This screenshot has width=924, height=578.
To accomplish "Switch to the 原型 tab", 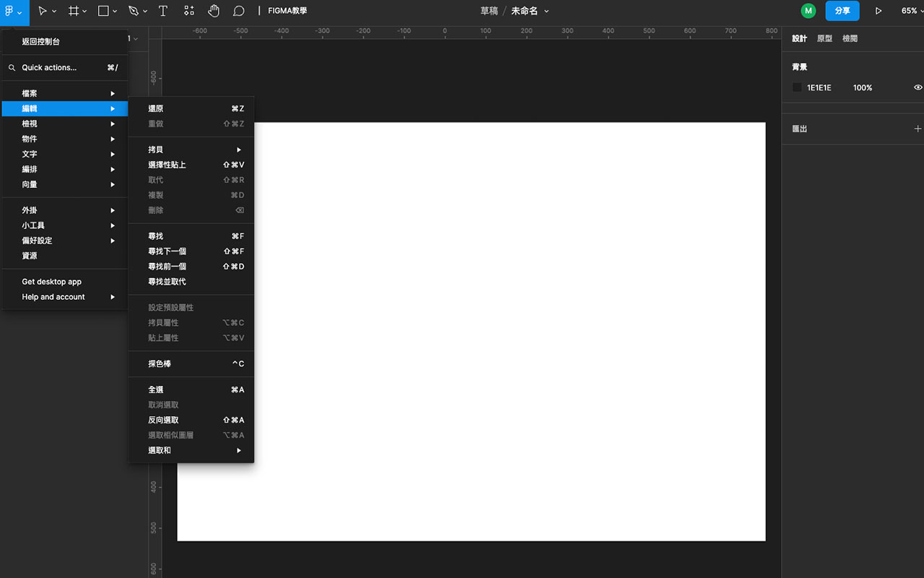I will pyautogui.click(x=824, y=38).
